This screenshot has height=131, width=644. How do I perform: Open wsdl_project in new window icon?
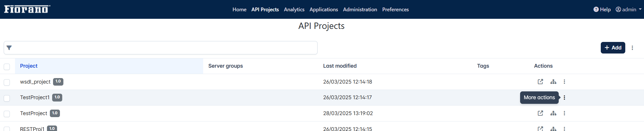coord(540,82)
